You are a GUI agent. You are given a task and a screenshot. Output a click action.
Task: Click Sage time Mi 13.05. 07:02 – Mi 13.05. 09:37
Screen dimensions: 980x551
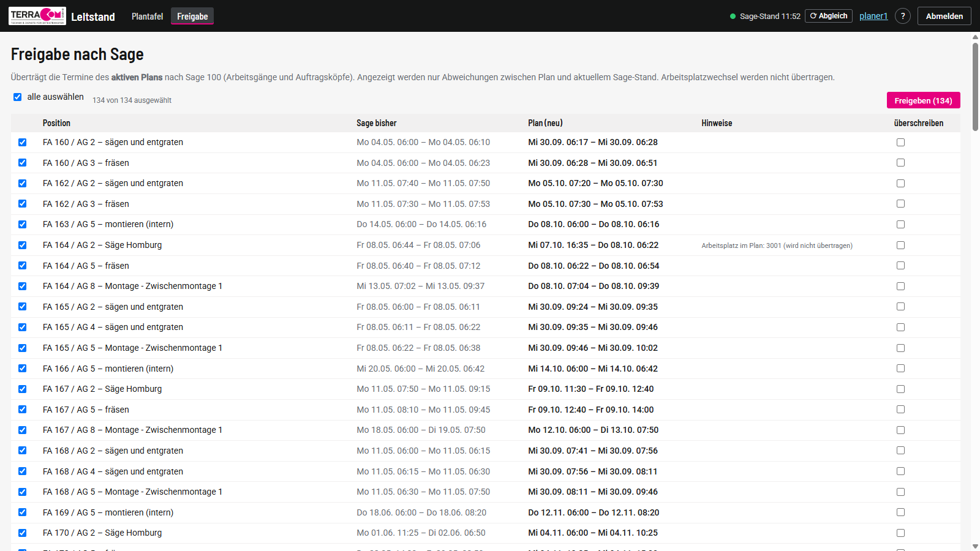pyautogui.click(x=420, y=286)
